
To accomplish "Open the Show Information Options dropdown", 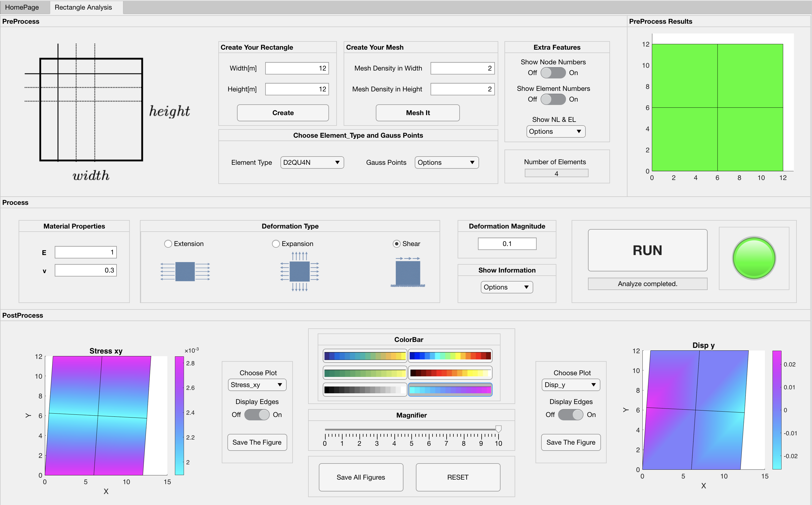I will (507, 287).
